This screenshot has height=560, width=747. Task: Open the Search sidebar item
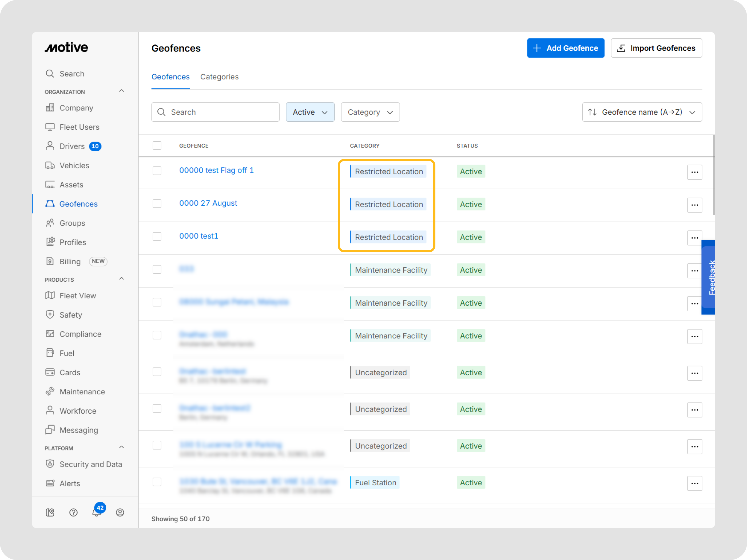coord(72,74)
